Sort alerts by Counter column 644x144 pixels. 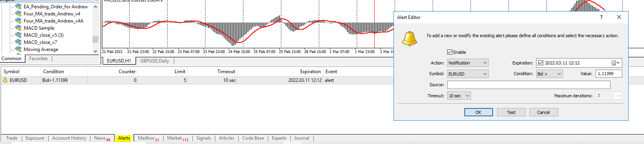click(x=113, y=72)
